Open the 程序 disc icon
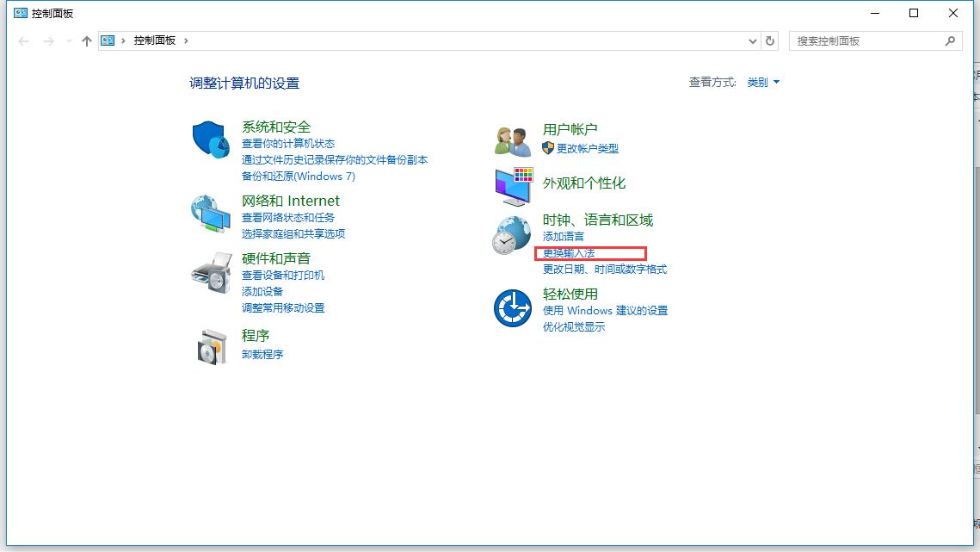980x552 pixels. (212, 347)
